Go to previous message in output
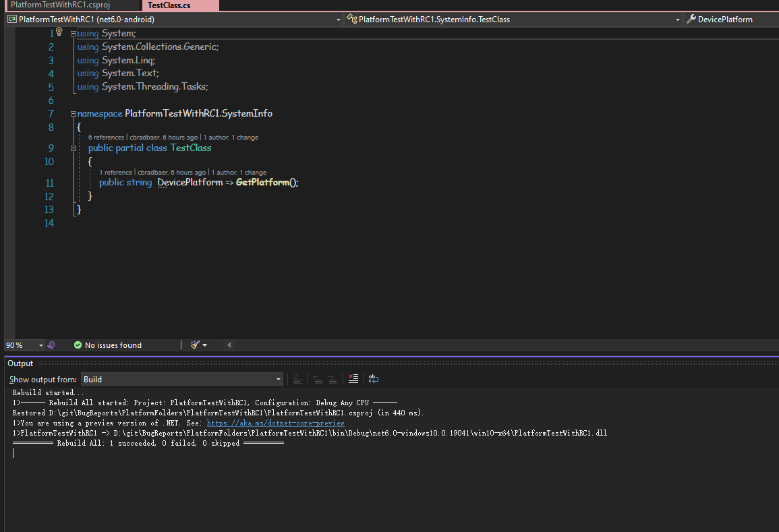The image size is (779, 532). coord(317,378)
